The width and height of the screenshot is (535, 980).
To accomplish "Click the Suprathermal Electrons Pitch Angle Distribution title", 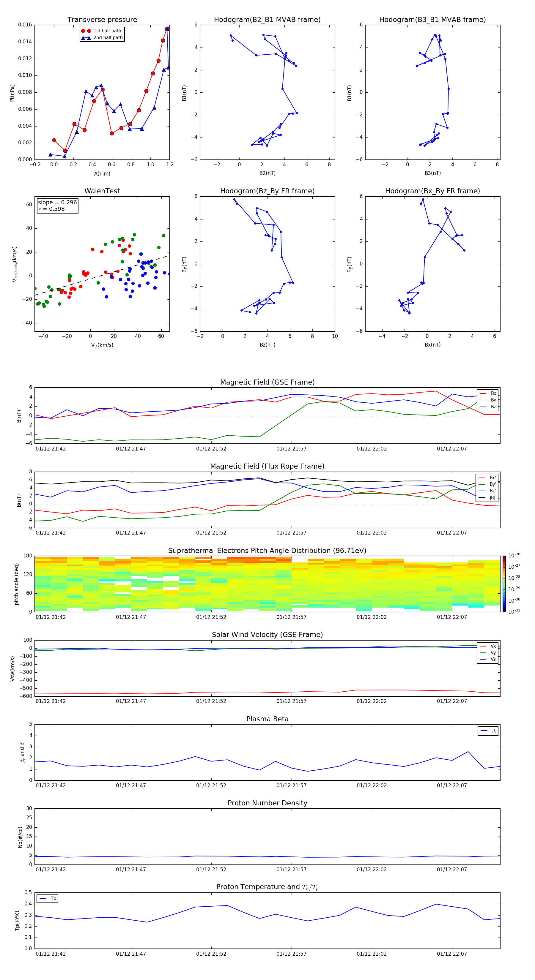I will coord(267,551).
